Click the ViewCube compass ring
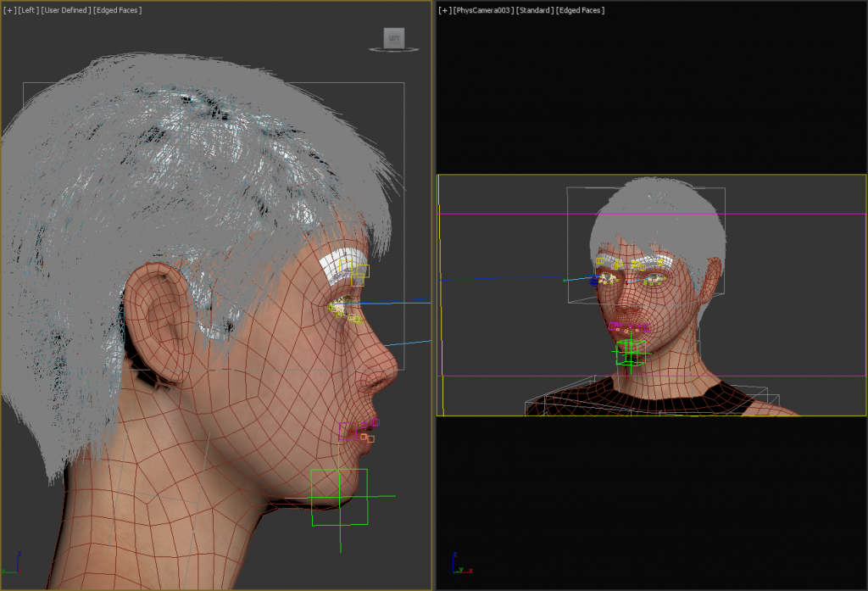This screenshot has height=591, width=868. click(x=371, y=49)
